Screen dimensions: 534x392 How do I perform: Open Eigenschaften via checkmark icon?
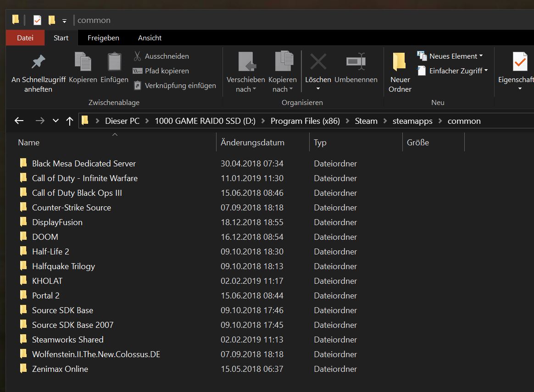[x=520, y=61]
